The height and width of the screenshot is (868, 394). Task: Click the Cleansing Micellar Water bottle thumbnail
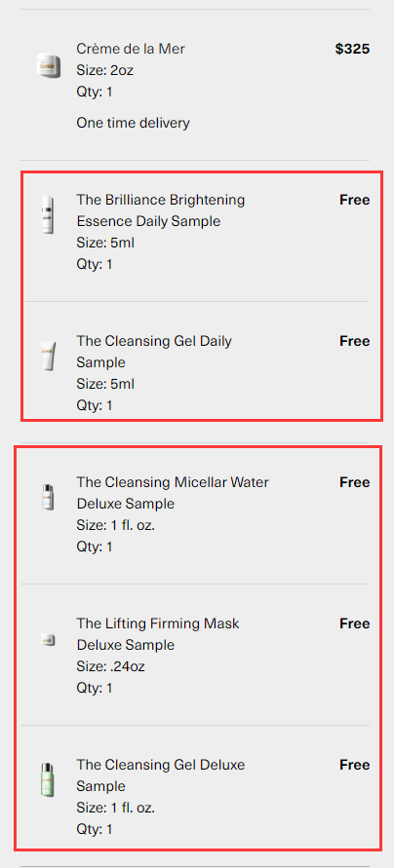pyautogui.click(x=48, y=497)
